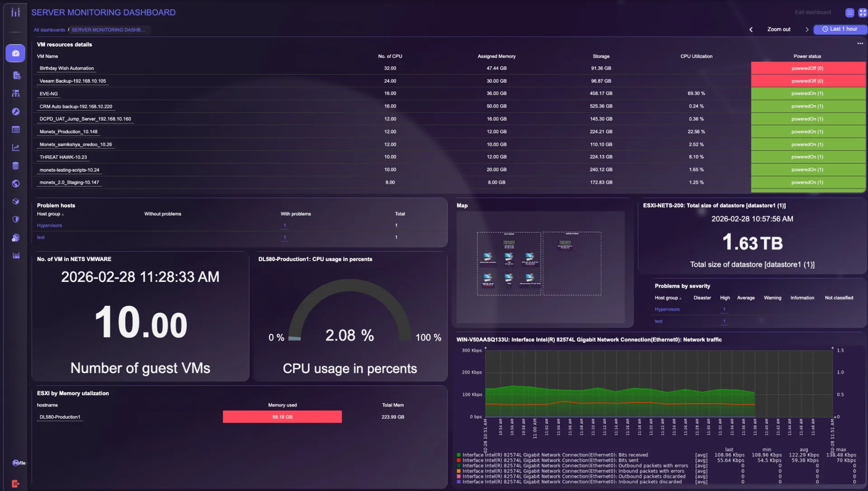This screenshot has height=491, width=868.
Task: Click the network Map thumbnail
Action: [x=540, y=267]
